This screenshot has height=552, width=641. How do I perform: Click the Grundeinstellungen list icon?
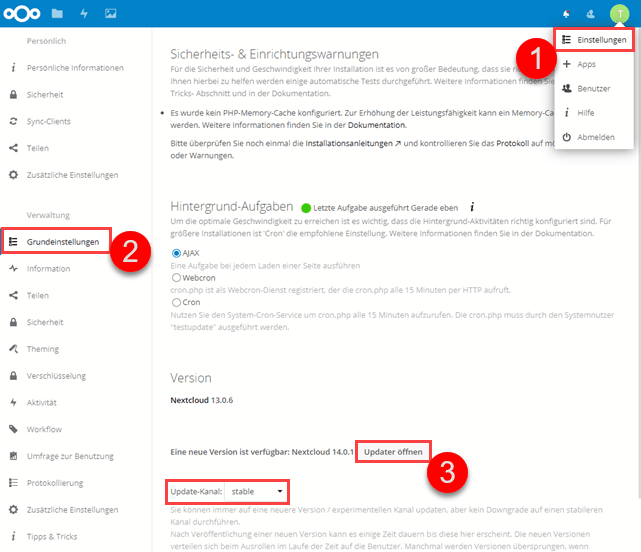[13, 242]
